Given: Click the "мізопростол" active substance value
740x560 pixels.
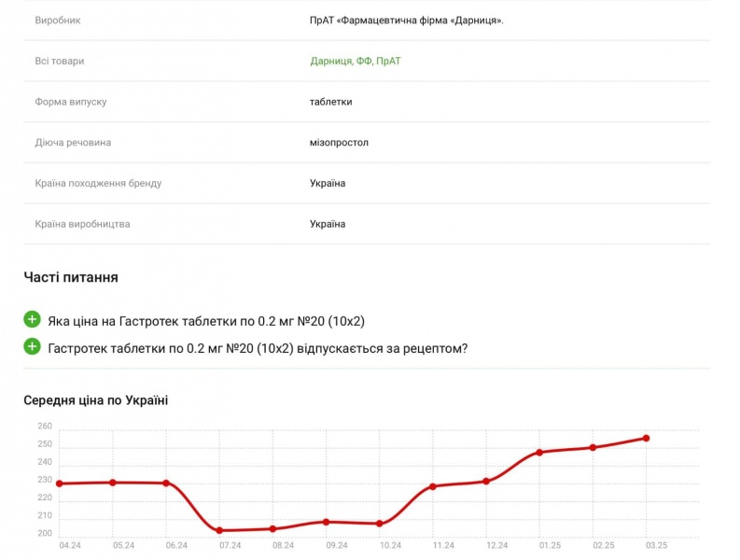Looking at the screenshot, I should pos(339,143).
